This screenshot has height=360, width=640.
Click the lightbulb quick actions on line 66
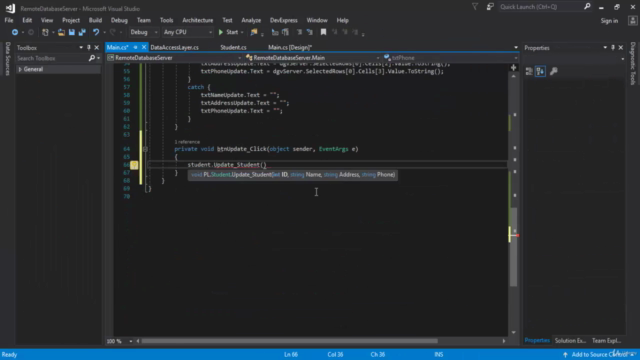point(134,165)
